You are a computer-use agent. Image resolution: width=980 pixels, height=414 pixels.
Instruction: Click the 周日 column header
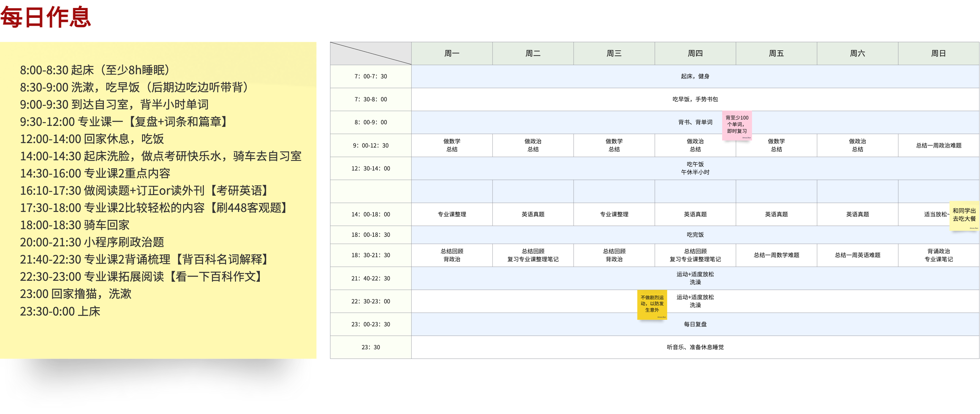click(938, 53)
